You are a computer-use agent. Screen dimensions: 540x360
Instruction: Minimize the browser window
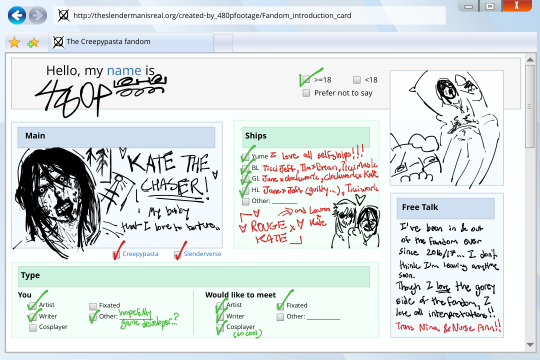[468, 6]
